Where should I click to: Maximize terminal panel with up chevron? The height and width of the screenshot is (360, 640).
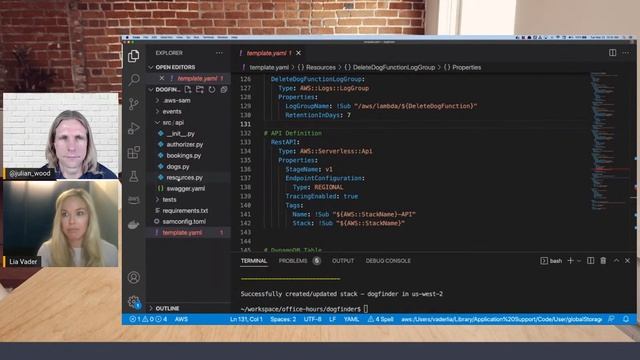coord(616,260)
